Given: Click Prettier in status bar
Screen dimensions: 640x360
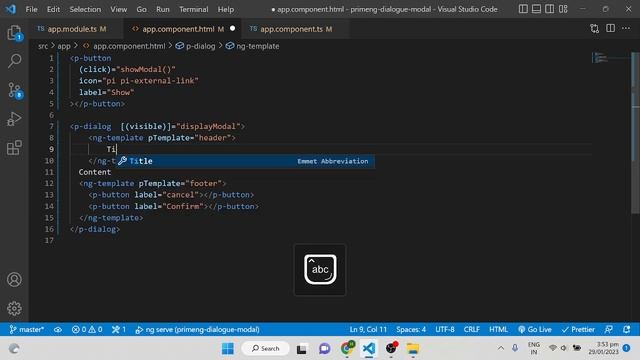Looking at the screenshot, I should coord(578,329).
